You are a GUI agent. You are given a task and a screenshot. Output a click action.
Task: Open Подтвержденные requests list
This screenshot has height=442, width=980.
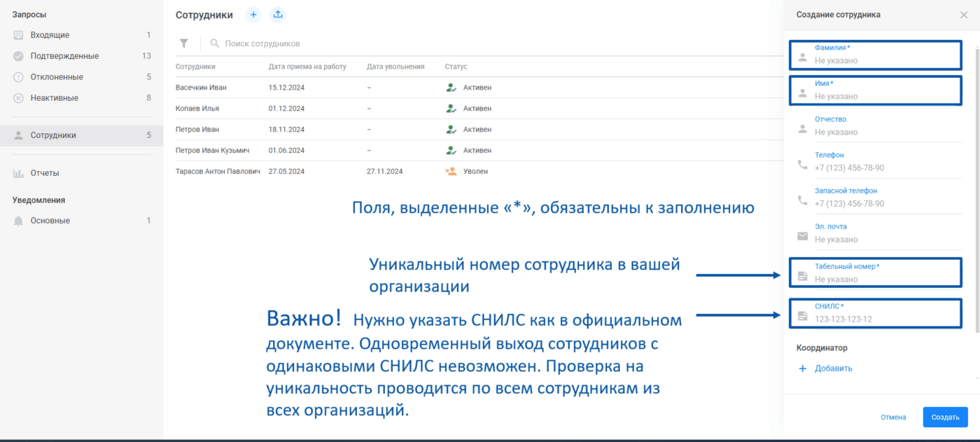point(64,56)
